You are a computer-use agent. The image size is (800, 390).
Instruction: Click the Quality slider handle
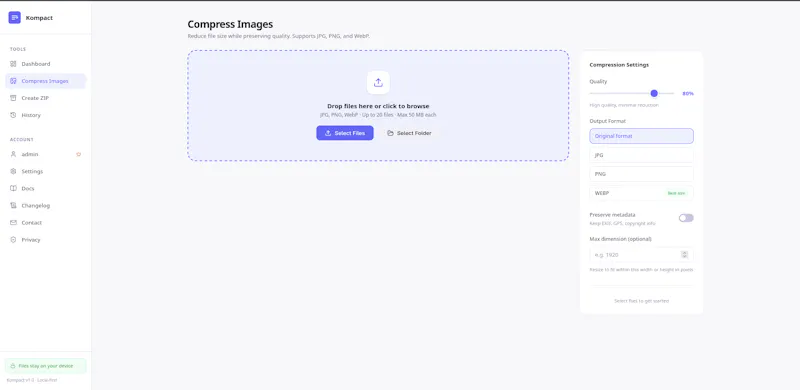(654, 93)
